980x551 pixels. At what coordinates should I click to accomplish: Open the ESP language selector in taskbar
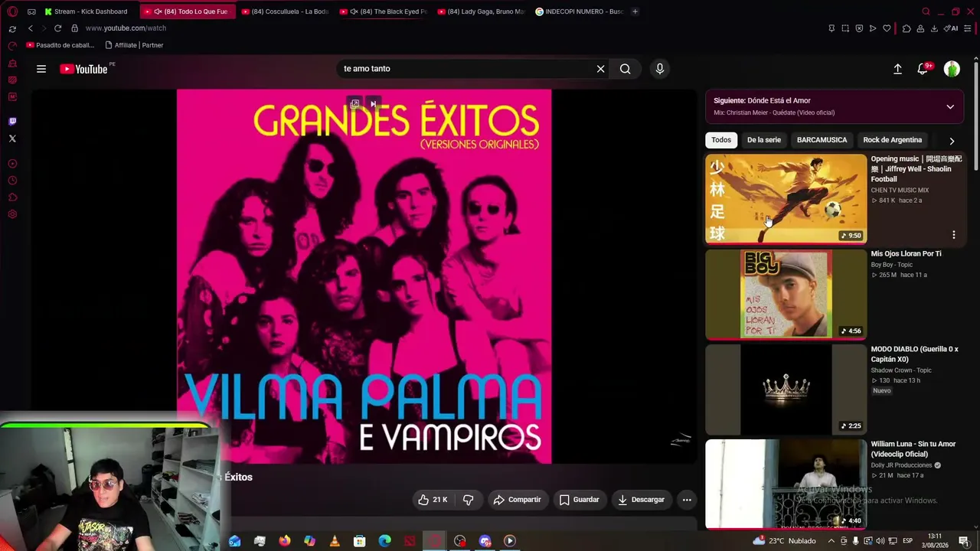click(908, 541)
